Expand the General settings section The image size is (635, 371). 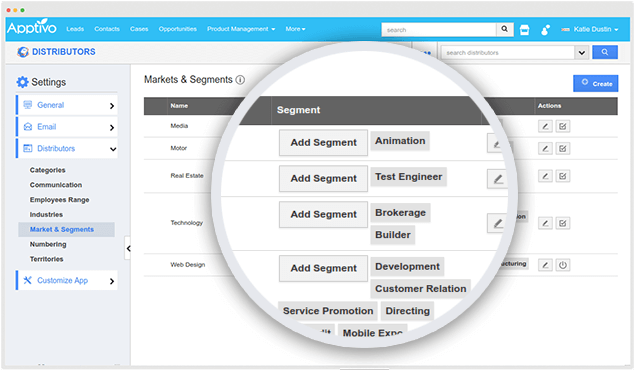point(67,105)
